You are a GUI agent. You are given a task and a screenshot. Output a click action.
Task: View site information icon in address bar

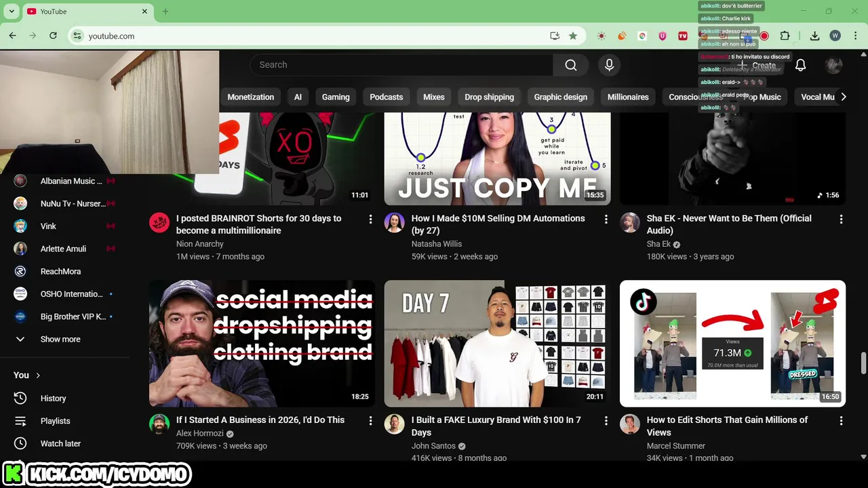tap(77, 36)
